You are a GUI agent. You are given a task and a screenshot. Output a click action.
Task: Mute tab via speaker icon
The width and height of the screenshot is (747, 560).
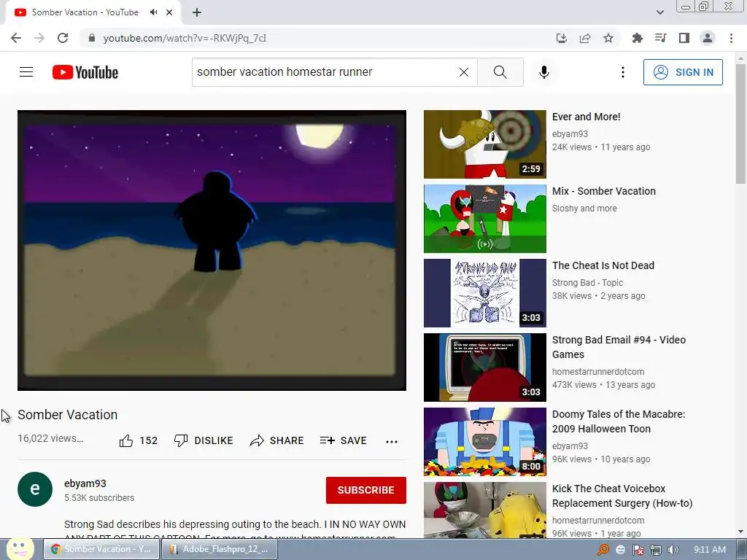pyautogui.click(x=153, y=12)
